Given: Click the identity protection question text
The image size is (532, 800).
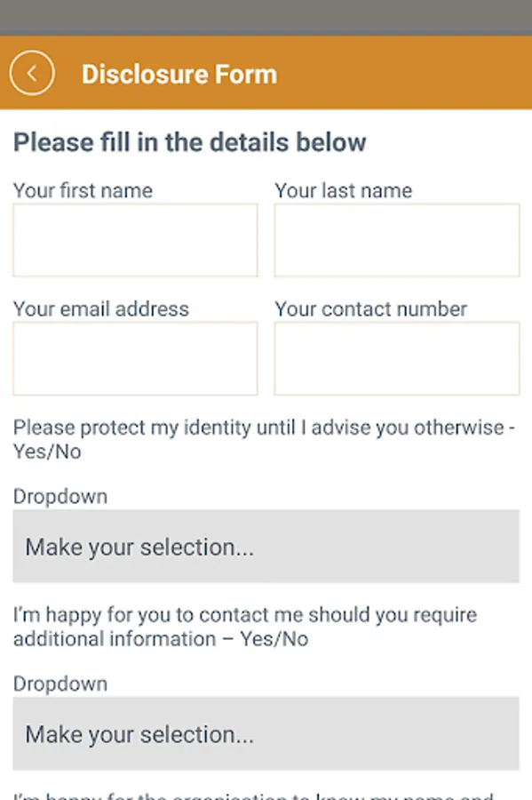Looking at the screenshot, I should (x=264, y=439).
